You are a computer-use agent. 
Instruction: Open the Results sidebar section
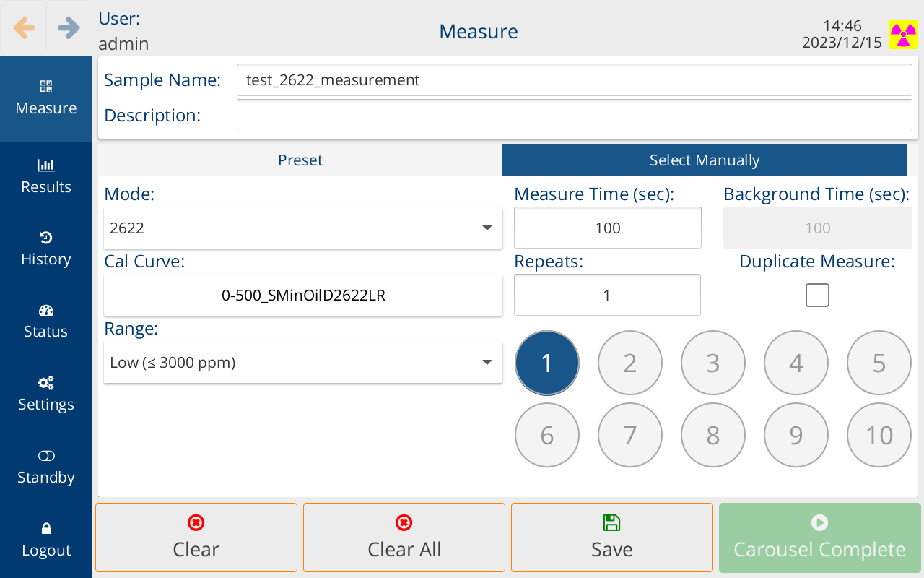46,177
